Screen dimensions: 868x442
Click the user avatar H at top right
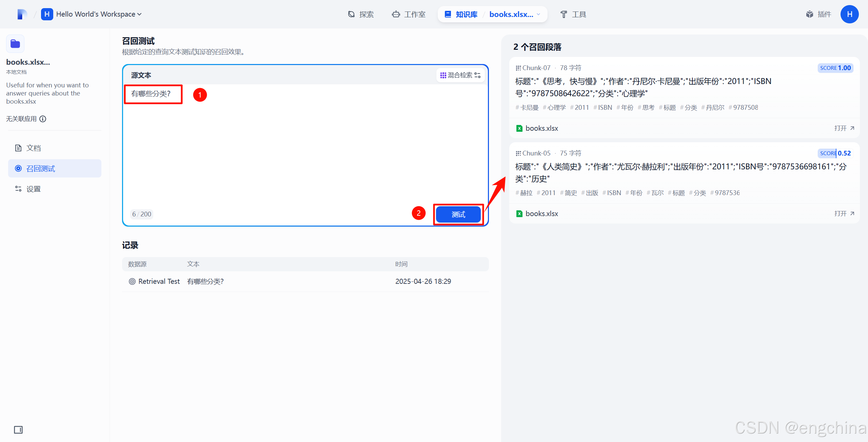pos(849,14)
